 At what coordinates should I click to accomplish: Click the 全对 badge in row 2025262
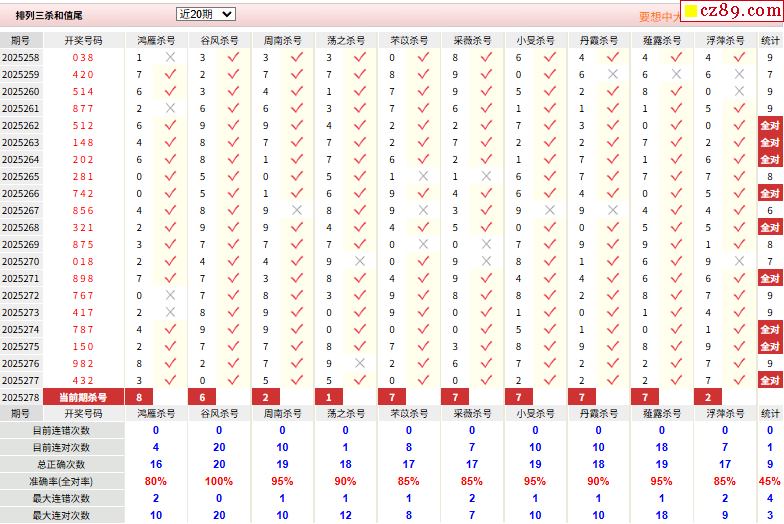770,126
